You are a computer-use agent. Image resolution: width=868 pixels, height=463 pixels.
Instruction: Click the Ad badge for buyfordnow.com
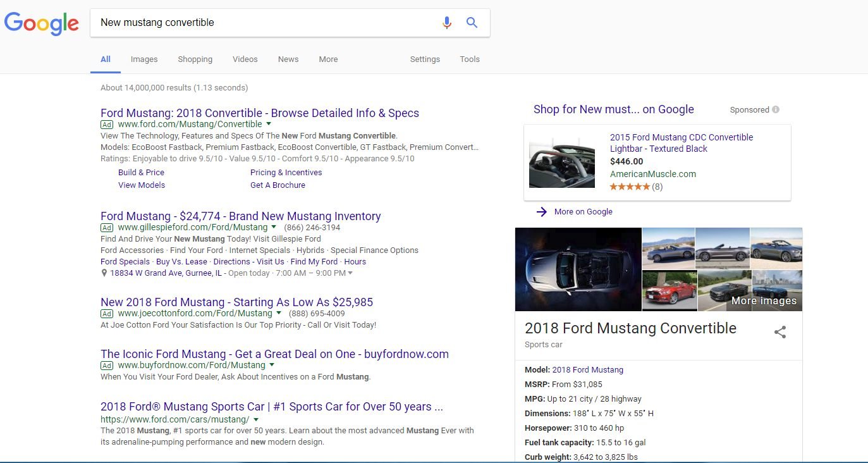pos(107,366)
